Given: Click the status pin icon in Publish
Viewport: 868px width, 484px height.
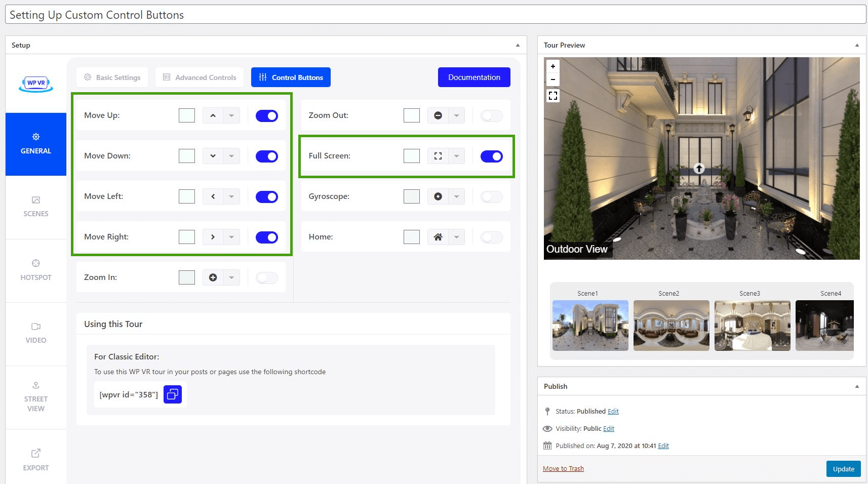Looking at the screenshot, I should [x=547, y=411].
